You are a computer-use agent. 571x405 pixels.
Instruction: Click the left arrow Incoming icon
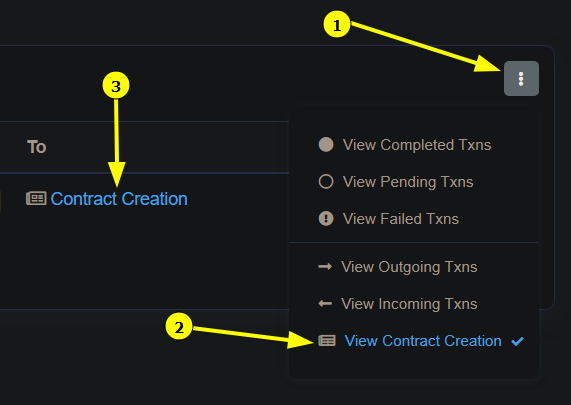[325, 303]
